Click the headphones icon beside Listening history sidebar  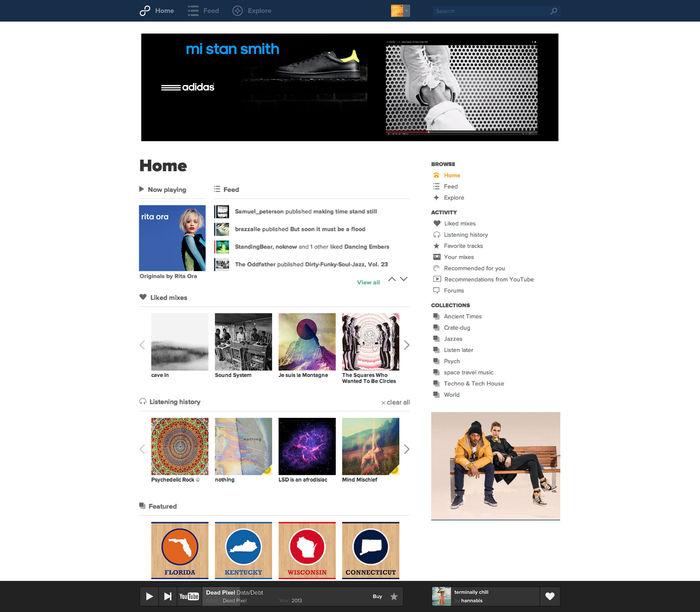[437, 235]
